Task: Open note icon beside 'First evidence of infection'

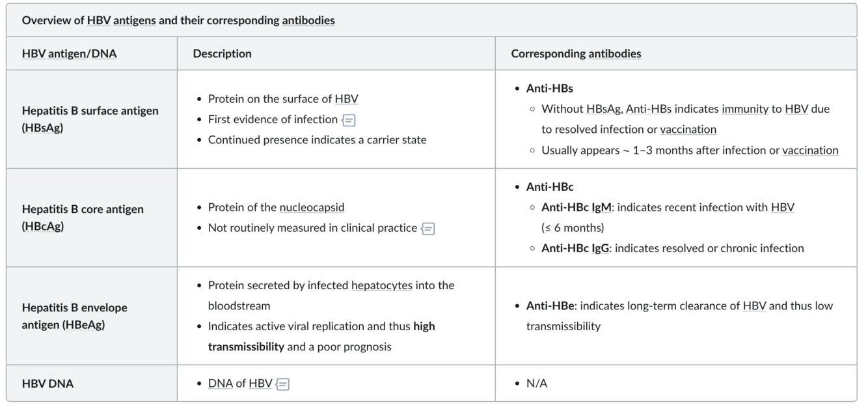Action: [349, 120]
